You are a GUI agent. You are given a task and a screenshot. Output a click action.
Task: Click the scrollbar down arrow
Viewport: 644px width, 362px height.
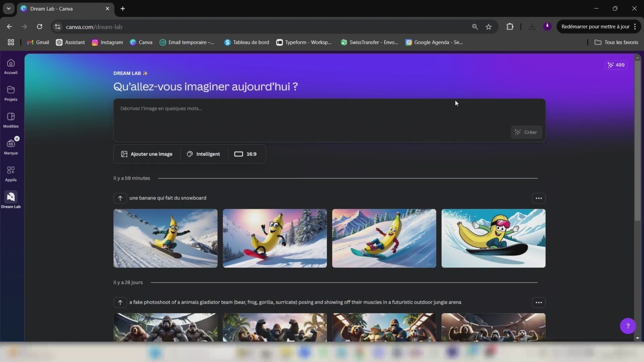(638, 338)
